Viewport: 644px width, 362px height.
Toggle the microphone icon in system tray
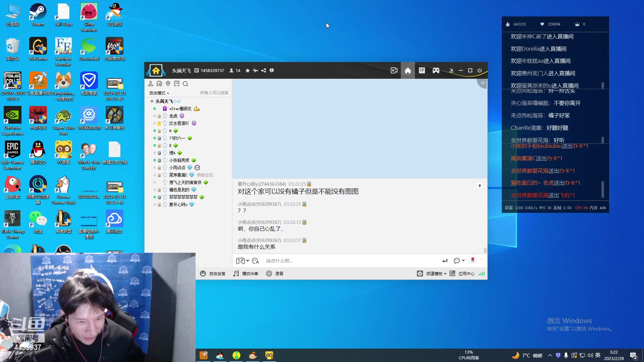click(566, 355)
